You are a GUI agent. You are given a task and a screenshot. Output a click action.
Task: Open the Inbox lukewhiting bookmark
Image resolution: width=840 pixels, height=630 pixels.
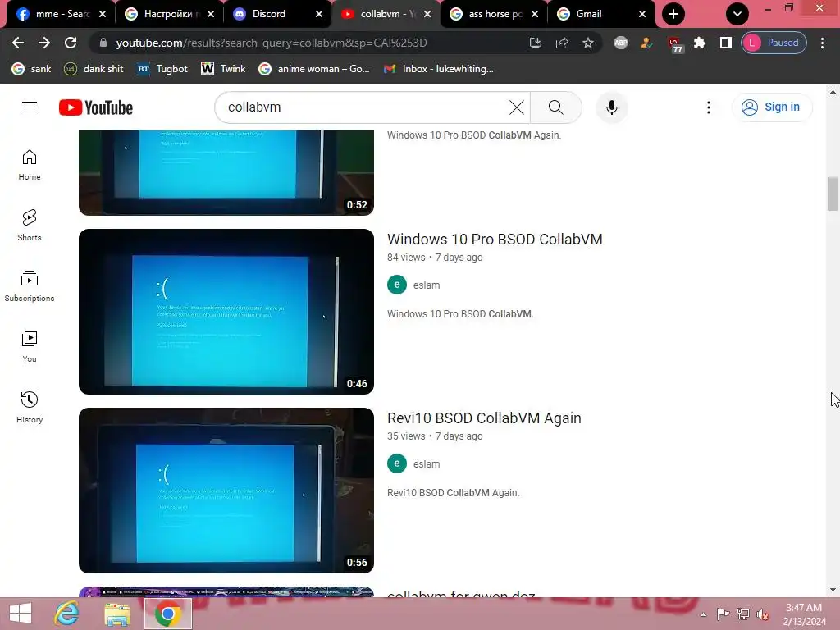439,69
